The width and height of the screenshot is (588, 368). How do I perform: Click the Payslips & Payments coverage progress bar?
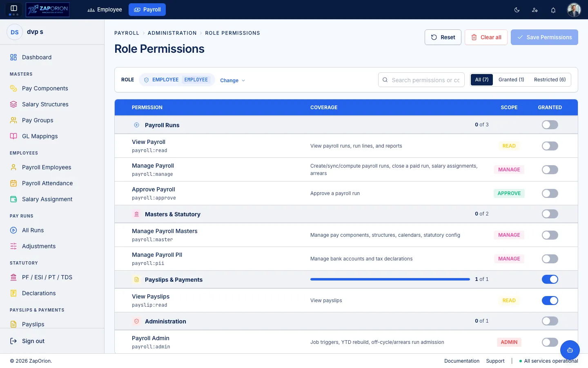[390, 279]
